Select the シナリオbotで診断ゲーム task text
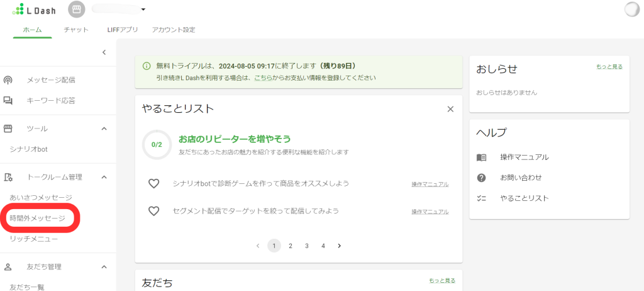The image size is (644, 291). pyautogui.click(x=261, y=183)
